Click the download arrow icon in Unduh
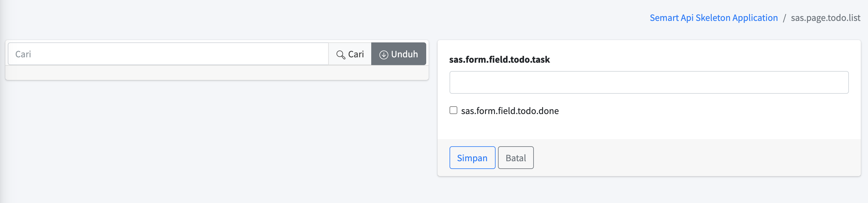 pos(383,55)
